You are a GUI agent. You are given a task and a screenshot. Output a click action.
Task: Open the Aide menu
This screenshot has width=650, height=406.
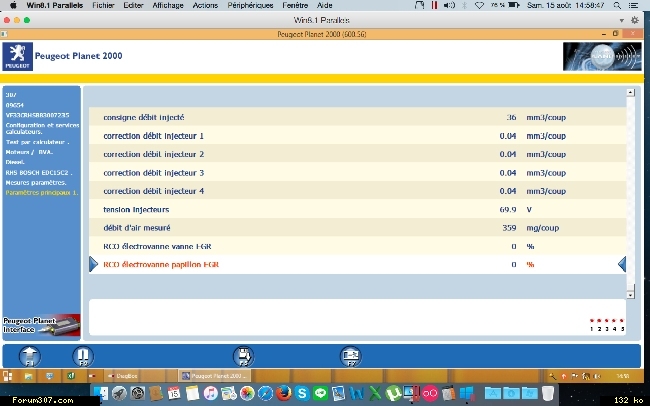pos(325,5)
